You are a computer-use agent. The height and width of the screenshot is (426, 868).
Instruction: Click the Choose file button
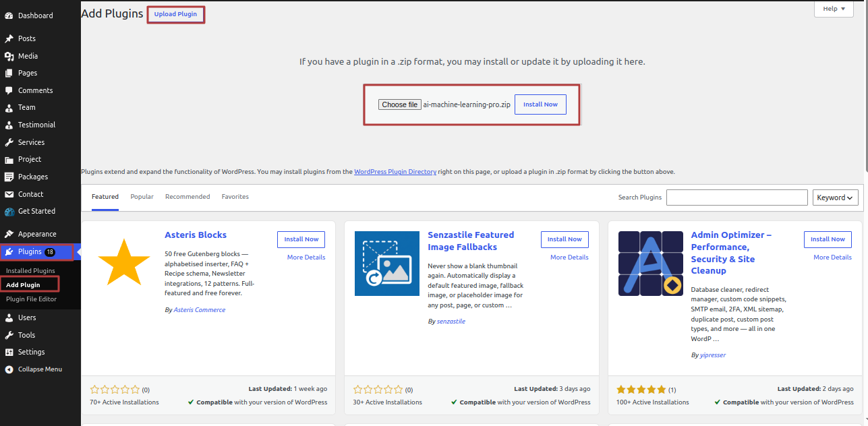[x=399, y=104]
